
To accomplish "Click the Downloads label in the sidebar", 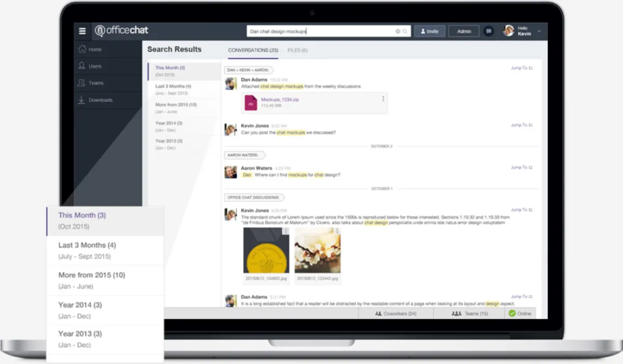I will pos(101,100).
